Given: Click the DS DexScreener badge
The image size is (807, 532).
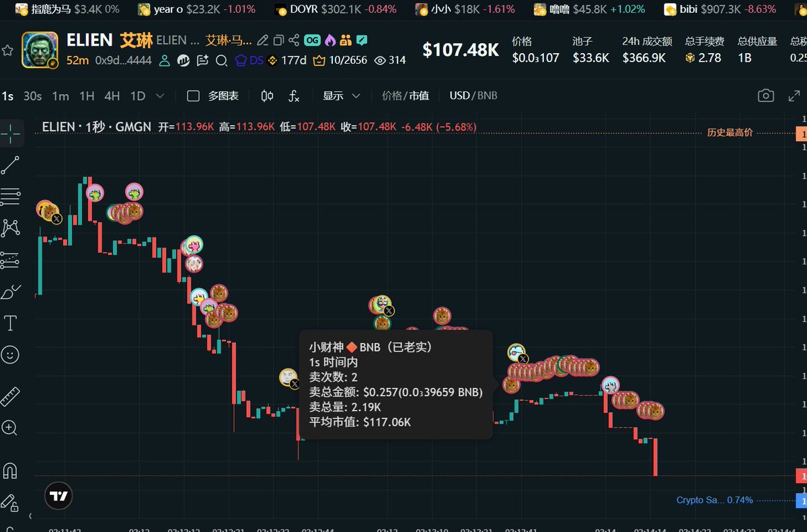Looking at the screenshot, I should (x=249, y=61).
